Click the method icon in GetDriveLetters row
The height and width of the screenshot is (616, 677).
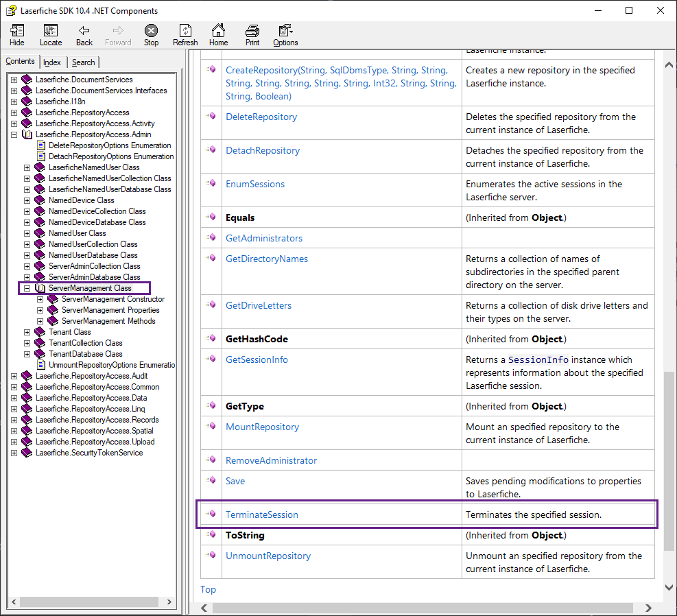tap(211, 305)
